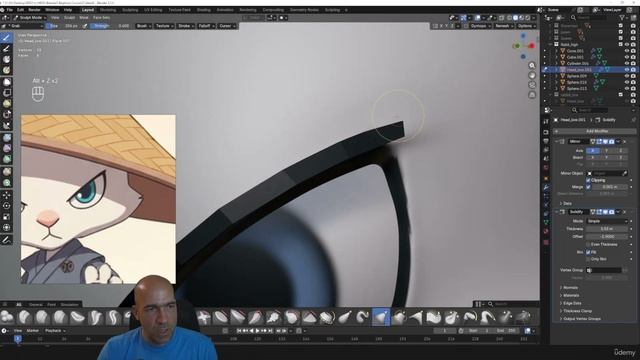Viewport: 640px width, 360px height.
Task: Toggle the Clipping checkbox in Mirror modifier
Action: point(588,180)
